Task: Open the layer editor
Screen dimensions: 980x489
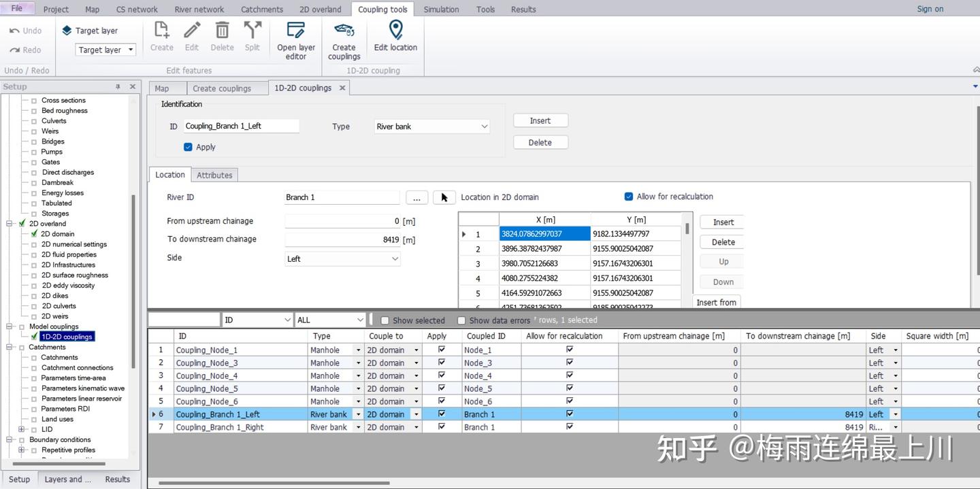Action: tap(295, 39)
